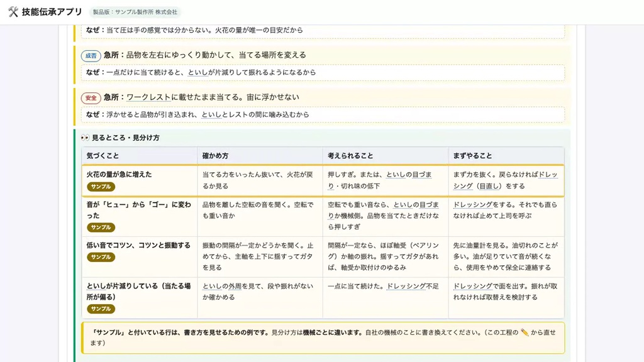Open ドレッシング link in それでも直らなければ cell
The height and width of the screenshot is (362, 644).
[472, 204]
